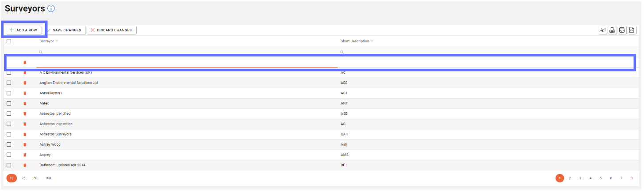Check the box for Anglian Environmental Solutions Ltd
This screenshot has height=193, width=644.
coord(9,83)
